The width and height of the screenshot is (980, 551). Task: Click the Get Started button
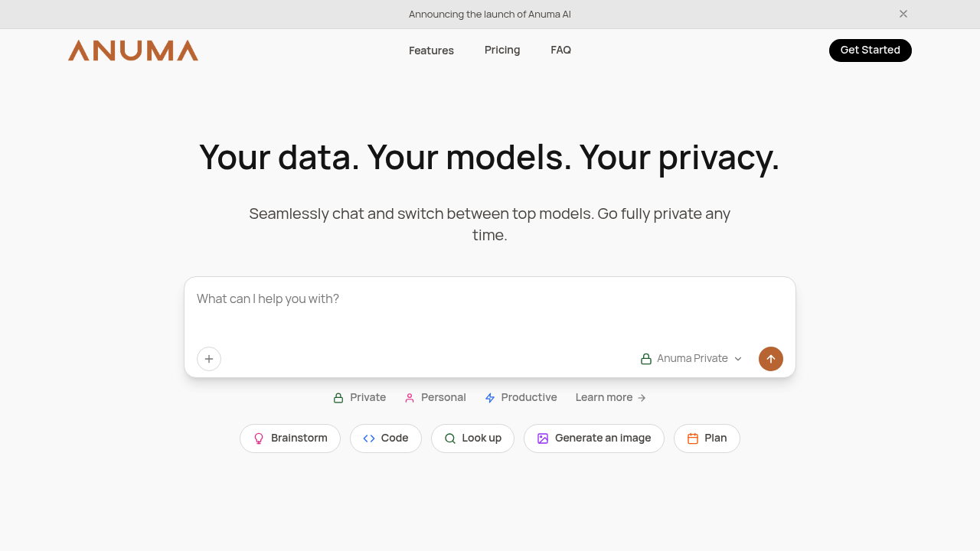(x=870, y=50)
